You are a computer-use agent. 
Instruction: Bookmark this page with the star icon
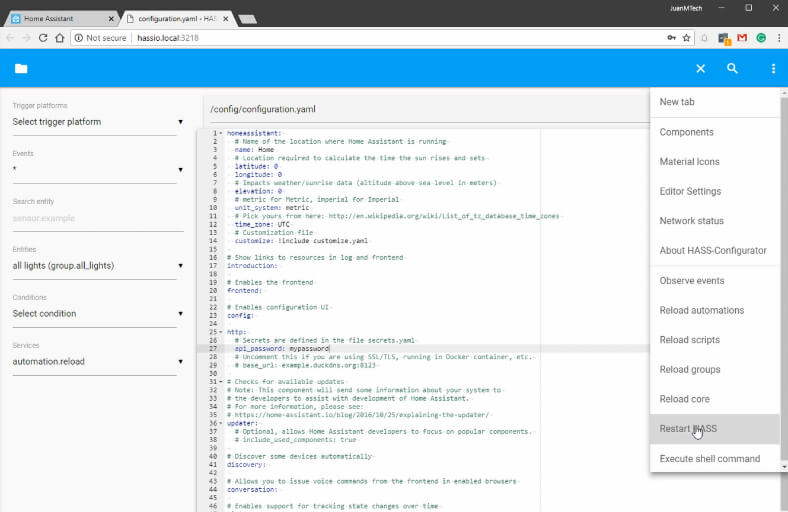[686, 38]
